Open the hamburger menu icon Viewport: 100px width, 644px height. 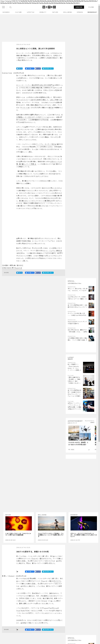pos(3,7)
